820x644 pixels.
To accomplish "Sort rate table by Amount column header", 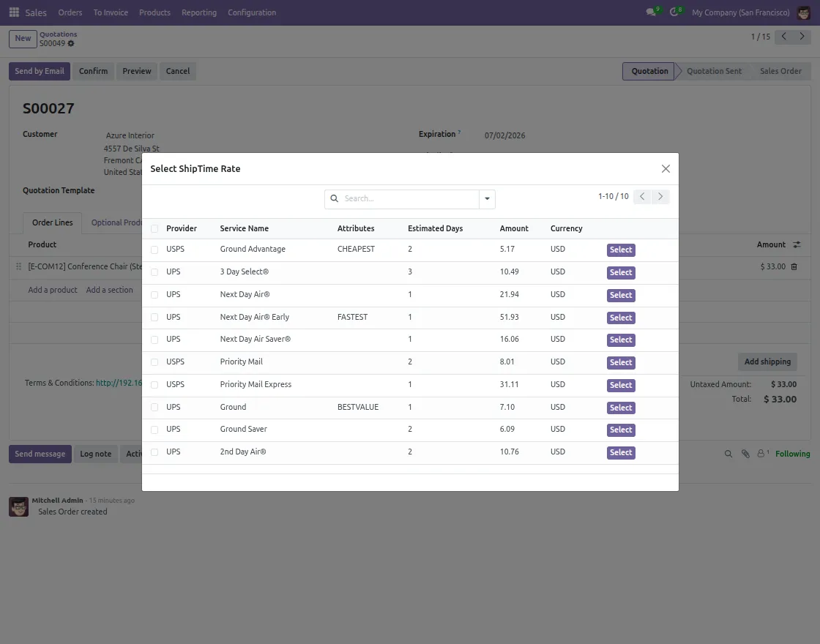I will [513, 228].
